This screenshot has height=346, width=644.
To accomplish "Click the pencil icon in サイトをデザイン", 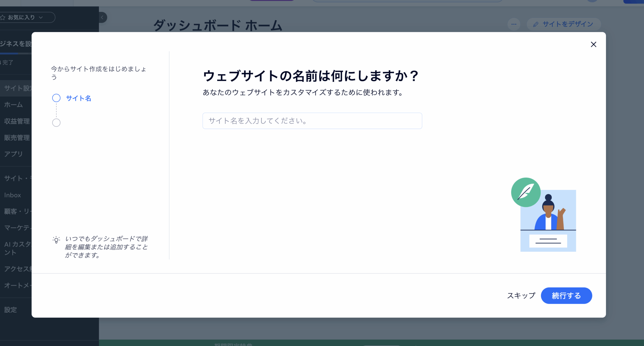I will click(x=536, y=24).
